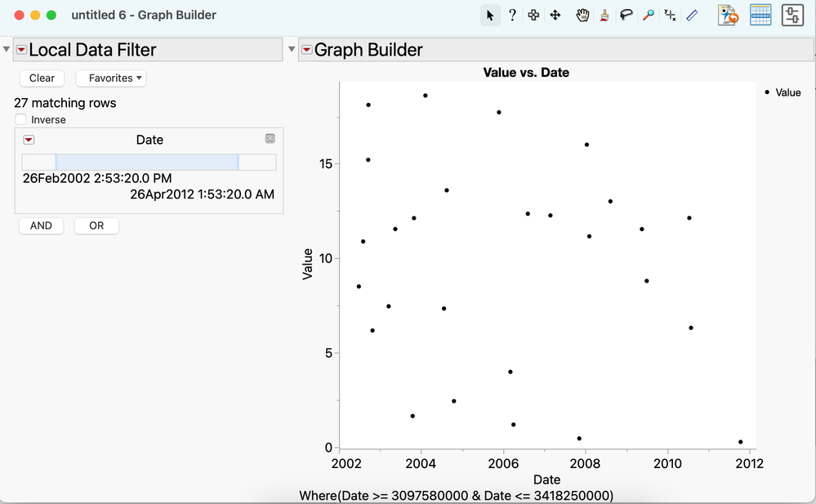Click the Local Data Filter panel title
Image resolution: width=816 pixels, height=504 pixels.
(x=92, y=50)
